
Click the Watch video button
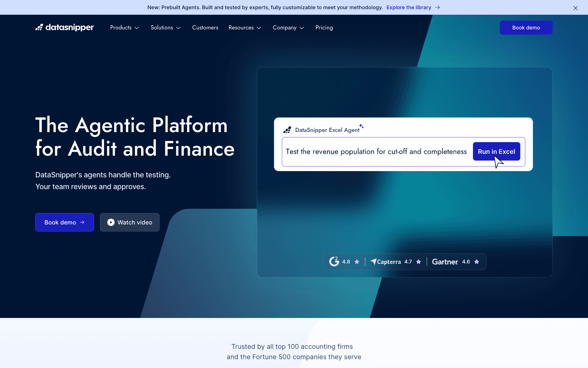(130, 222)
